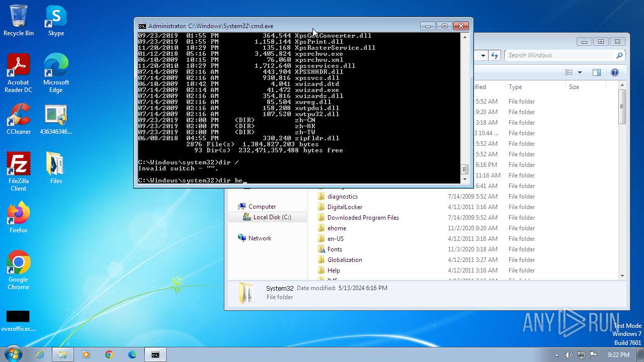Open Chrome from the taskbar
644x362 pixels.
[x=109, y=354]
